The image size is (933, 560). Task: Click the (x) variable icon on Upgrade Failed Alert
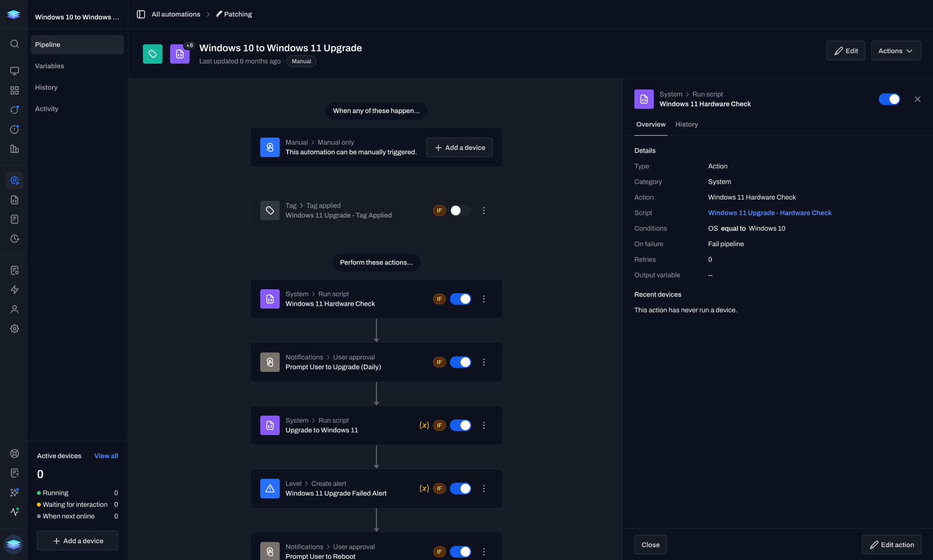coord(424,489)
